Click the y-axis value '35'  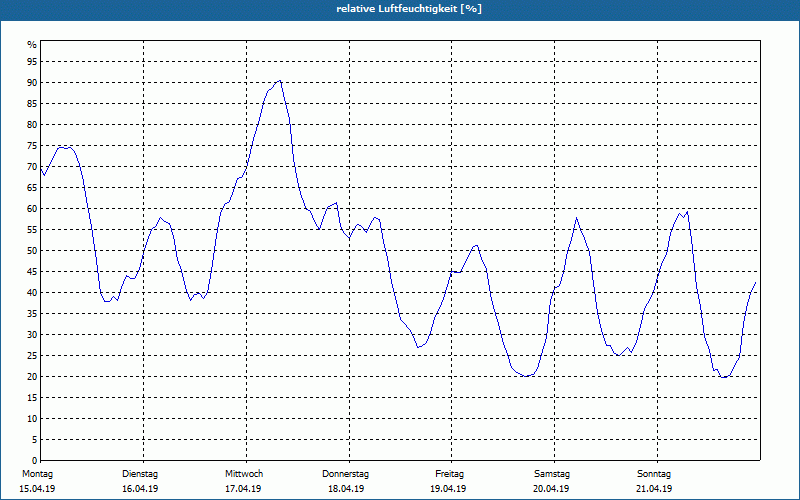click(32, 314)
